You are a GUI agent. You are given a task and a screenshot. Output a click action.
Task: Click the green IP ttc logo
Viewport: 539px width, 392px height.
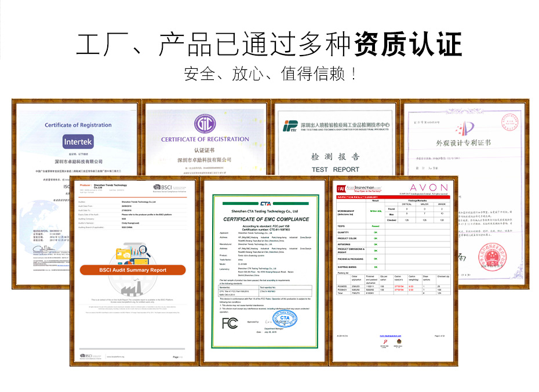pos(290,126)
